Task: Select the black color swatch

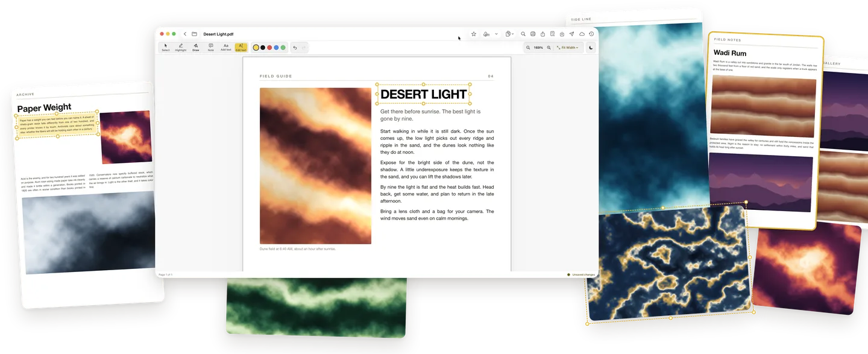Action: (x=263, y=48)
